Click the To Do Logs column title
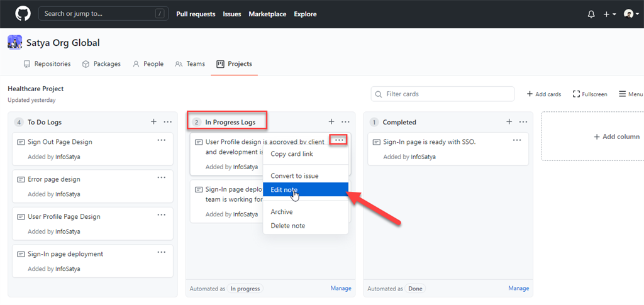The height and width of the screenshot is (305, 644). (x=45, y=123)
